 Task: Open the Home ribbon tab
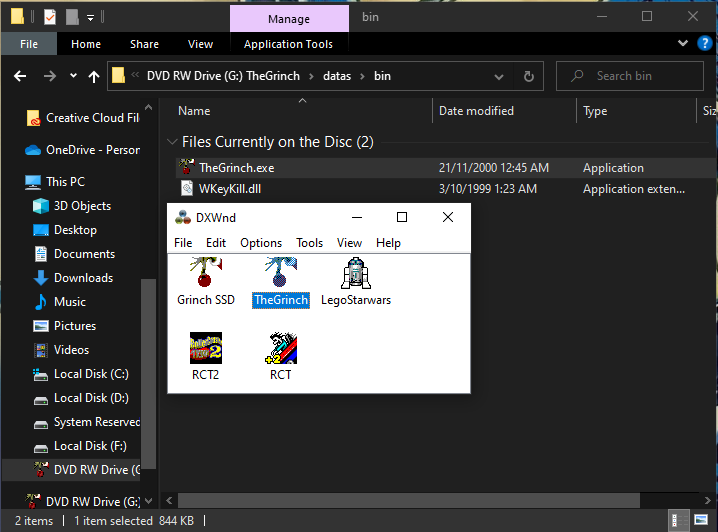pyautogui.click(x=86, y=44)
